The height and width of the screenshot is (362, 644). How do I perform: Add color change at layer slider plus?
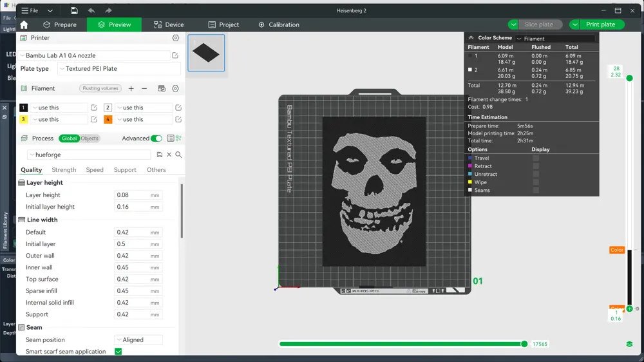(630, 309)
